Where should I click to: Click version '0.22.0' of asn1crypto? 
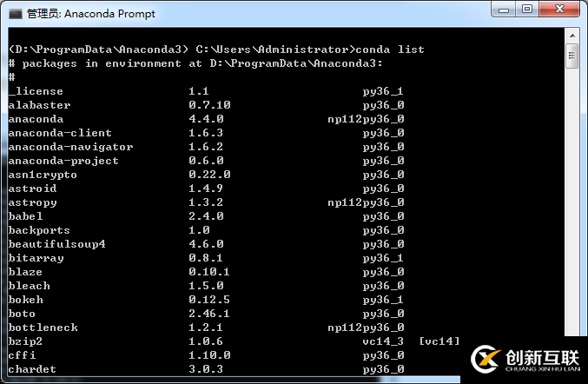209,175
